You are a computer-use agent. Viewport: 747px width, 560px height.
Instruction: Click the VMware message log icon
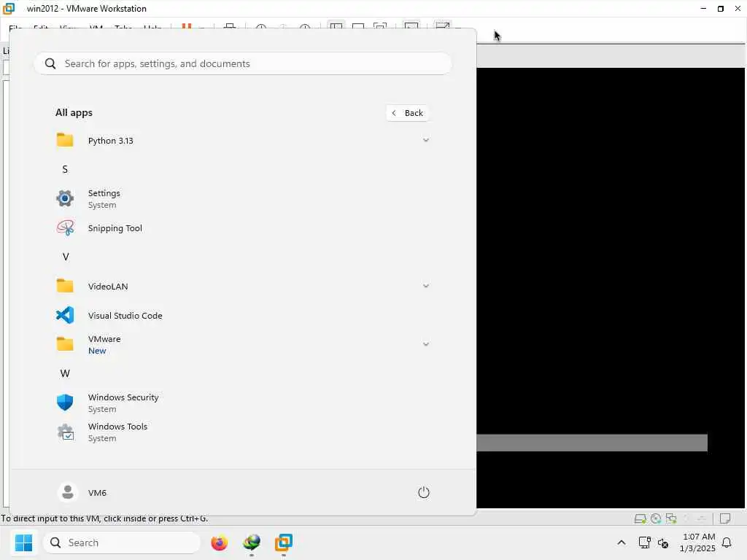click(725, 518)
